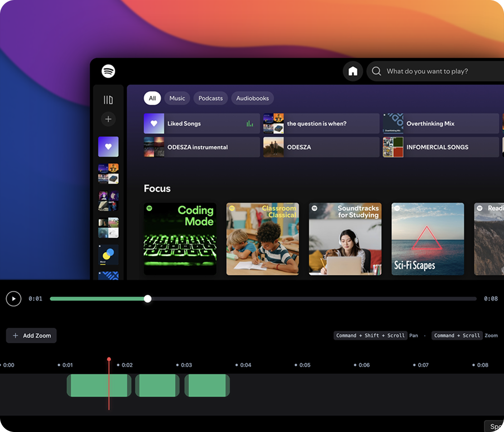The width and height of the screenshot is (504, 432).
Task: Click the dark unplayed part of progress bar
Action: point(314,299)
